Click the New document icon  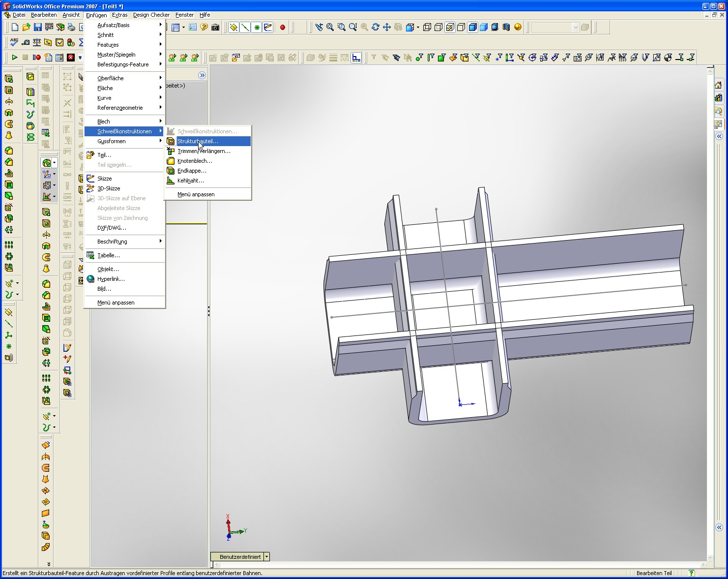pyautogui.click(x=15, y=28)
